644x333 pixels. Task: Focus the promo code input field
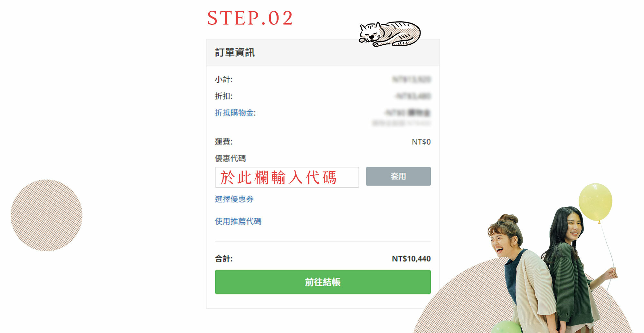tap(287, 177)
